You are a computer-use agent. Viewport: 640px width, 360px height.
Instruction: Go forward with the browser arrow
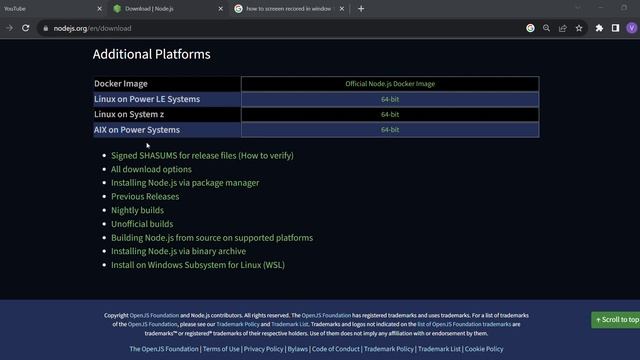click(x=9, y=28)
